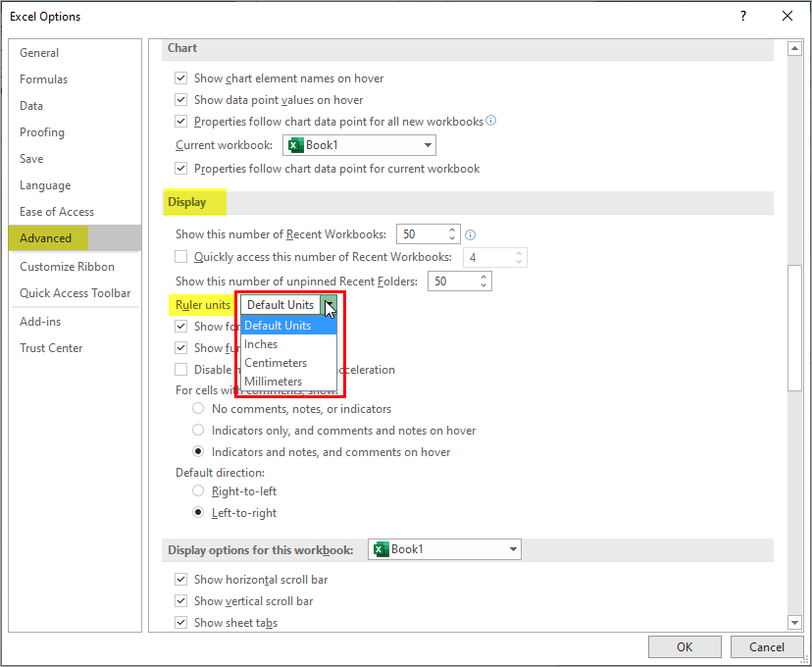Click the scroll down arrow of options pane
The width and height of the screenshot is (812, 667).
tap(794, 623)
